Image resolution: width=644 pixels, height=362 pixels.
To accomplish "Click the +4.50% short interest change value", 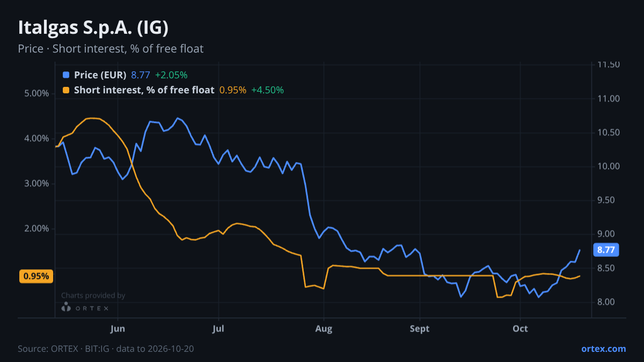I will pyautogui.click(x=267, y=90).
